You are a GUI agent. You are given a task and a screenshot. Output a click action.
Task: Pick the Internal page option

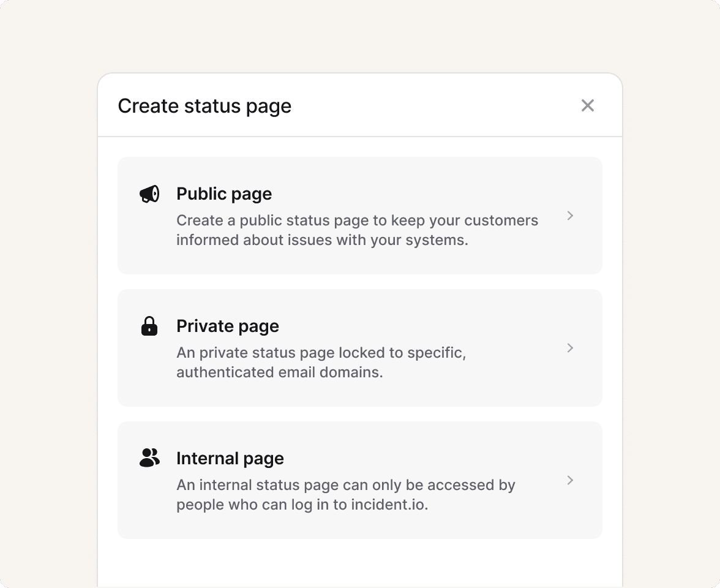tap(359, 480)
